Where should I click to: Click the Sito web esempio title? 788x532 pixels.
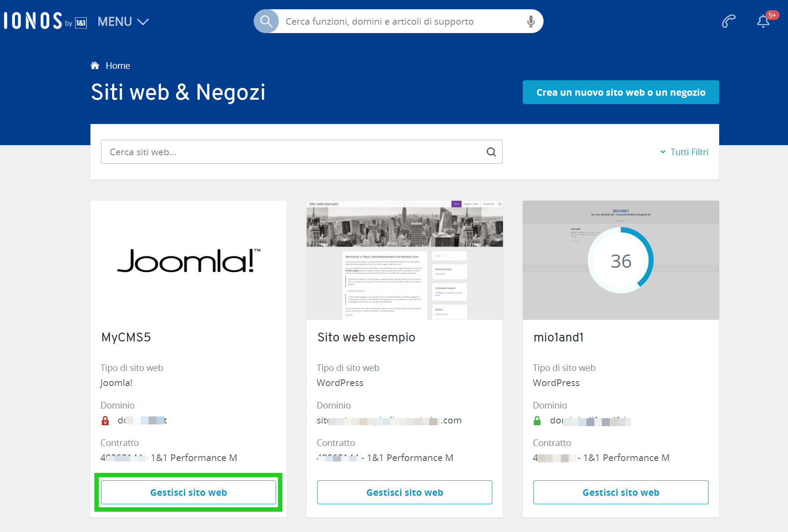click(x=366, y=337)
